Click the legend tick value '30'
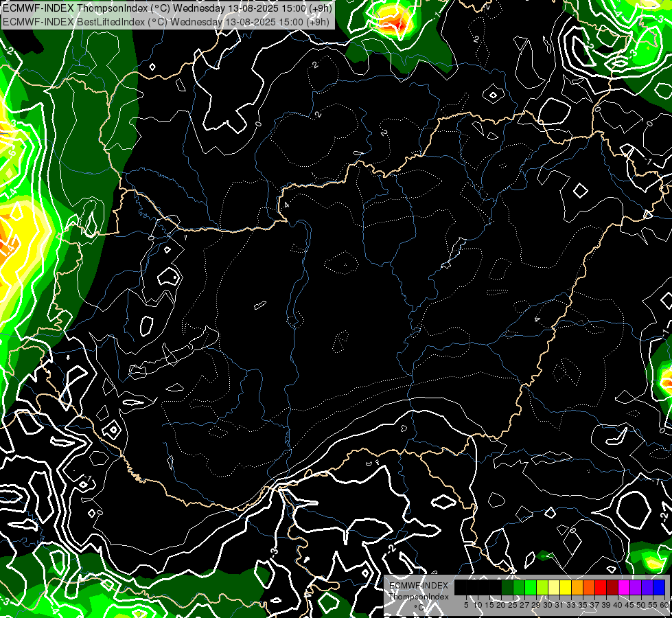 point(548,605)
